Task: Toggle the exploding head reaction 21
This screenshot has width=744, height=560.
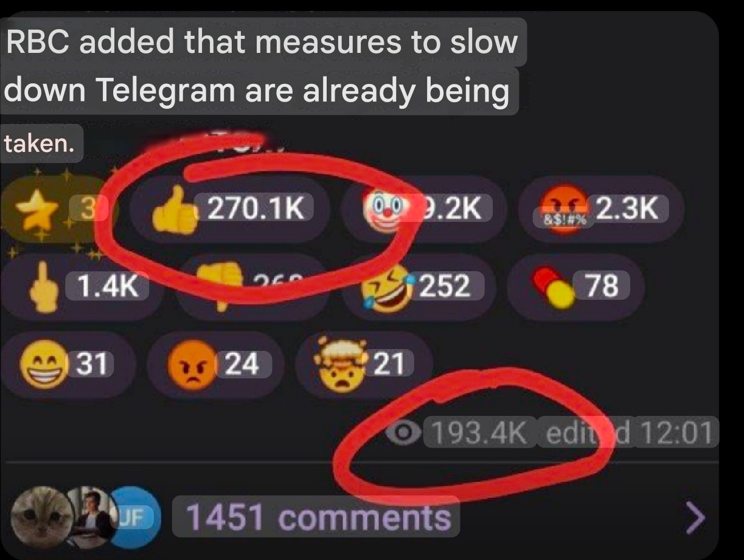Action: coord(364,365)
